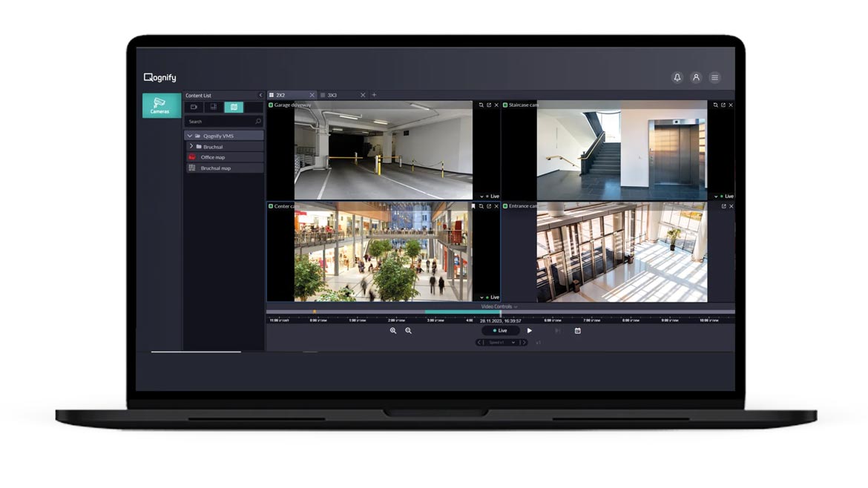Image resolution: width=868 pixels, height=488 pixels.
Task: Pop out the Garage driveway camera
Action: pos(489,105)
